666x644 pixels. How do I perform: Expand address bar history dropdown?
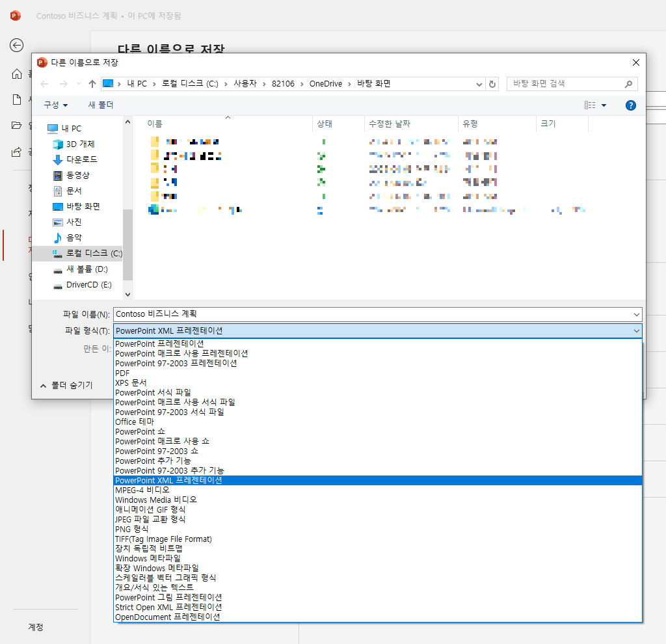click(479, 84)
